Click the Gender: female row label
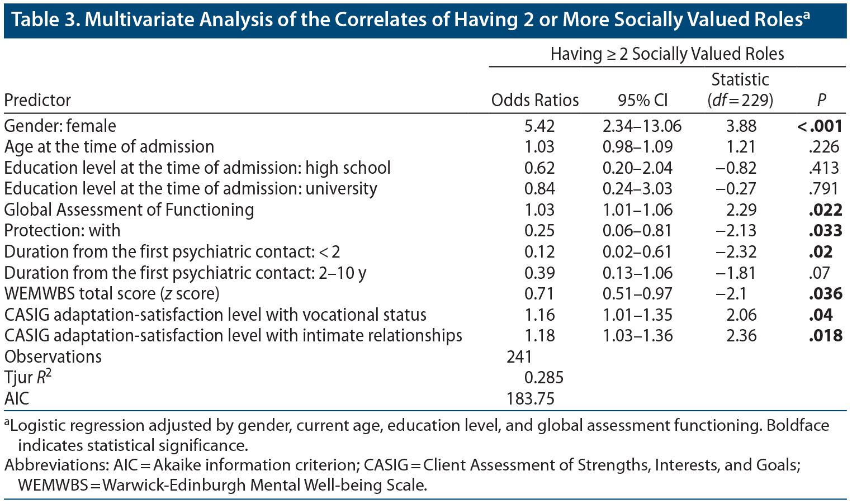Image resolution: width=852 pixels, height=504 pixels. [60, 126]
